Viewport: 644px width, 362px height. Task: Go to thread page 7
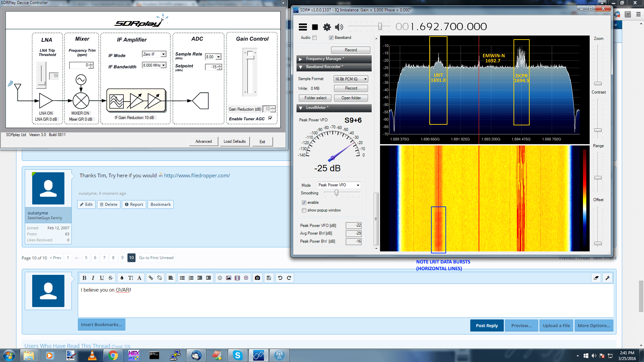pos(104,258)
